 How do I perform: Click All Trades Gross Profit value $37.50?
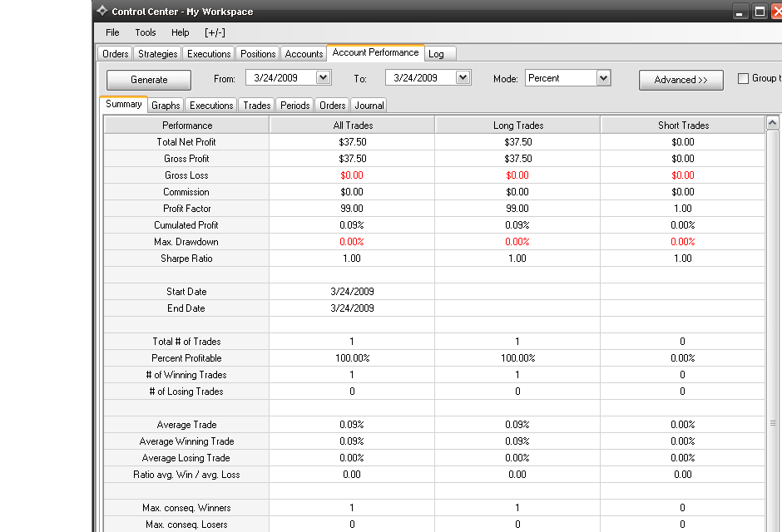click(353, 159)
